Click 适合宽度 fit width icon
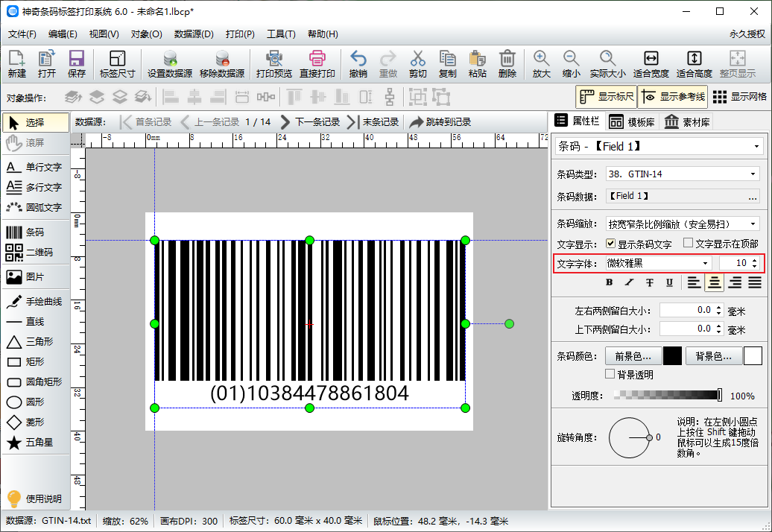 [x=651, y=63]
